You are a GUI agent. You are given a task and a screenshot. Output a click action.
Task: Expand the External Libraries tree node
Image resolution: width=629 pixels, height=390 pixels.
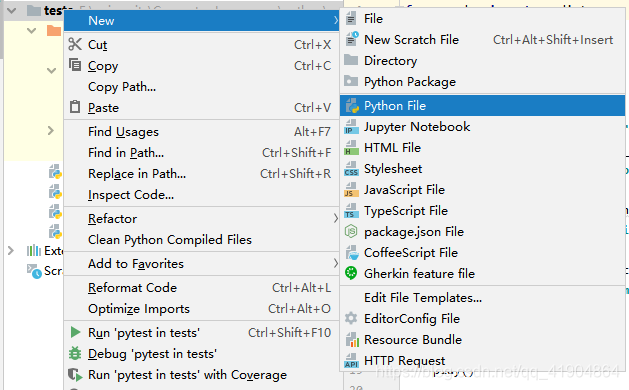11,251
